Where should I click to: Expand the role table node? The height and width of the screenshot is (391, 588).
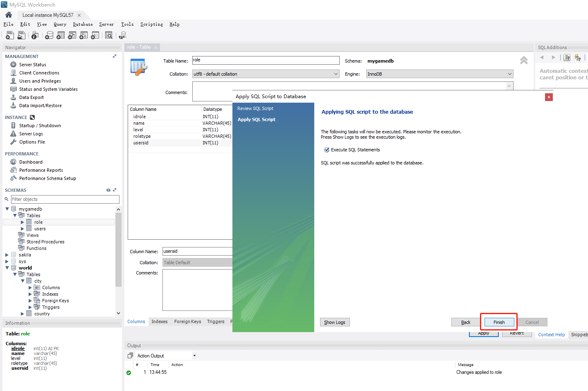tap(23, 222)
